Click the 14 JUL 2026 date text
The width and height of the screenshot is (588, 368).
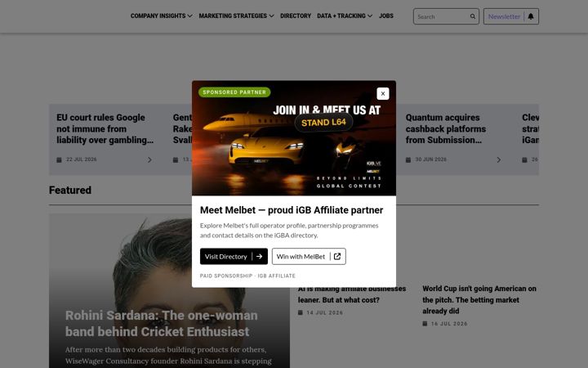click(x=325, y=312)
